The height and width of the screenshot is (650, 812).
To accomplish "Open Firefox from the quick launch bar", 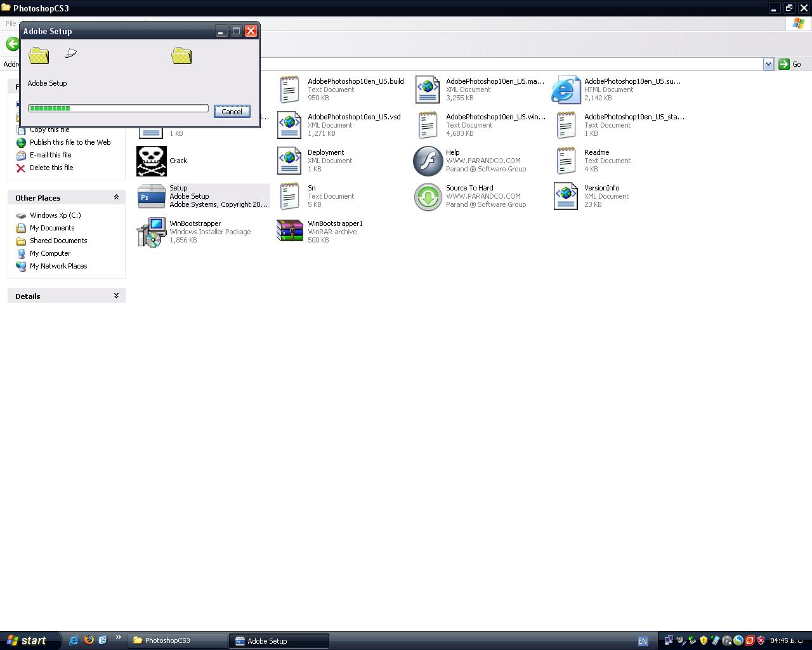I will pyautogui.click(x=88, y=640).
